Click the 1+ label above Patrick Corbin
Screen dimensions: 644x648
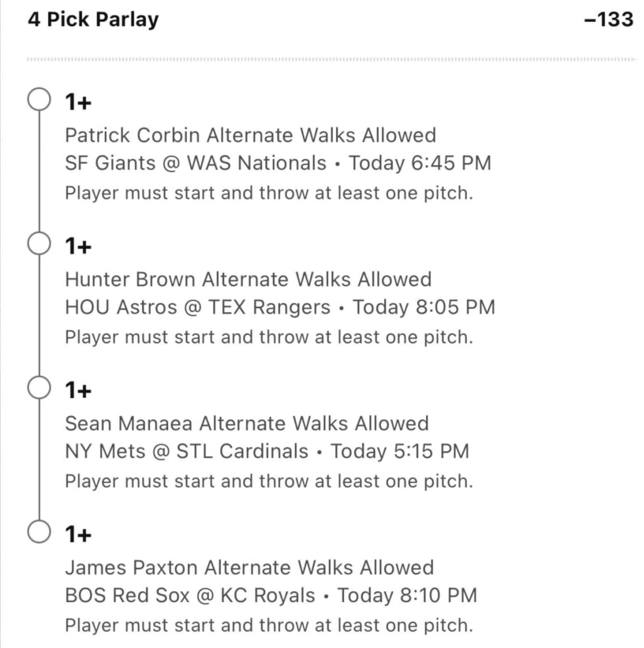click(78, 102)
